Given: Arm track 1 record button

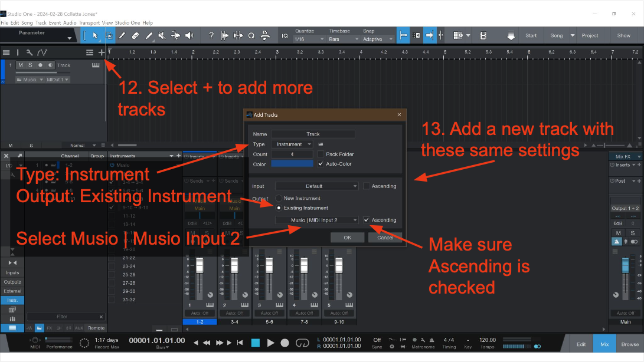Looking at the screenshot, I should click(40, 65).
